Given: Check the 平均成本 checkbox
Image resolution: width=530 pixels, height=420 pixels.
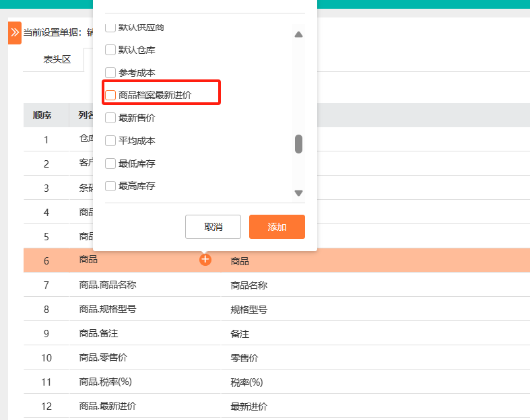Looking at the screenshot, I should (110, 141).
